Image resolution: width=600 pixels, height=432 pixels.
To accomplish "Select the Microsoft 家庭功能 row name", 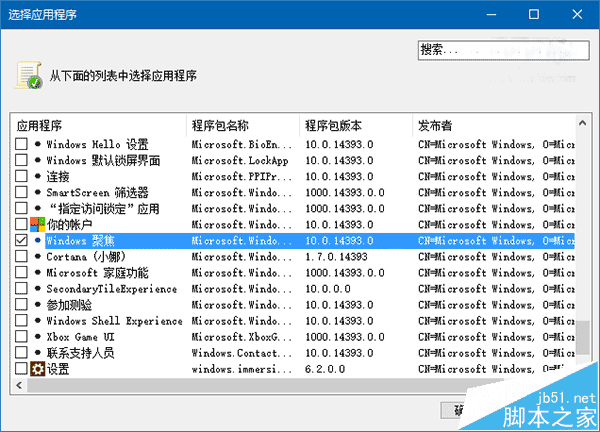I will (97, 273).
